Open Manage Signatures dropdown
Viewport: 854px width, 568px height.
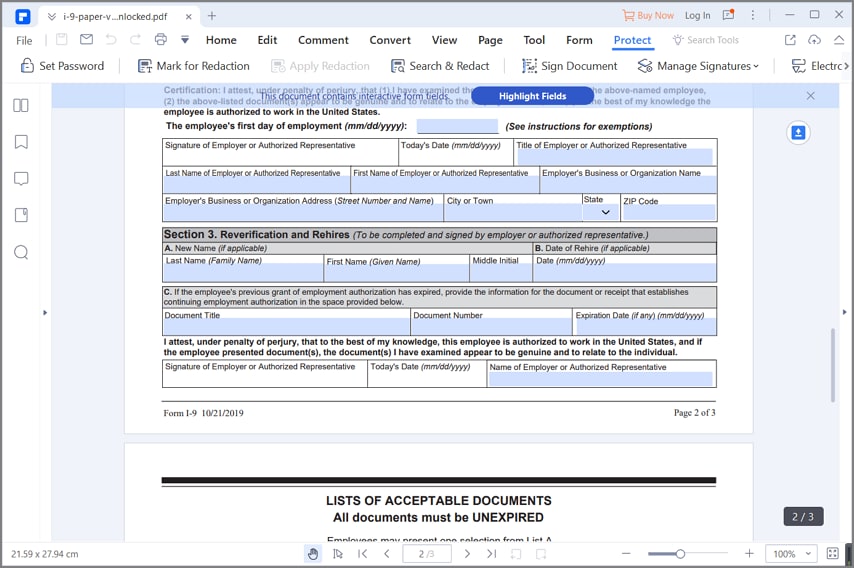[x=698, y=66]
